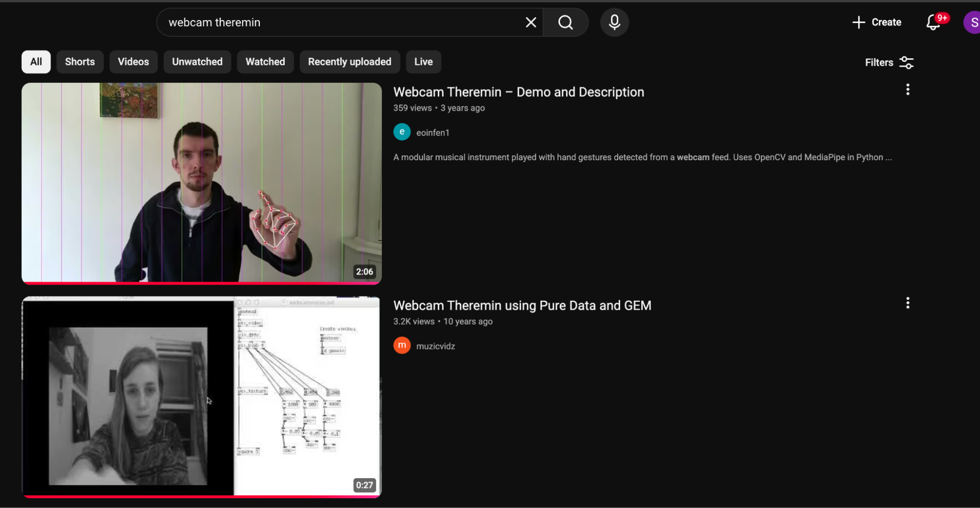Open notifications via the bell icon
Screen dimensions: 980x508
(932, 23)
